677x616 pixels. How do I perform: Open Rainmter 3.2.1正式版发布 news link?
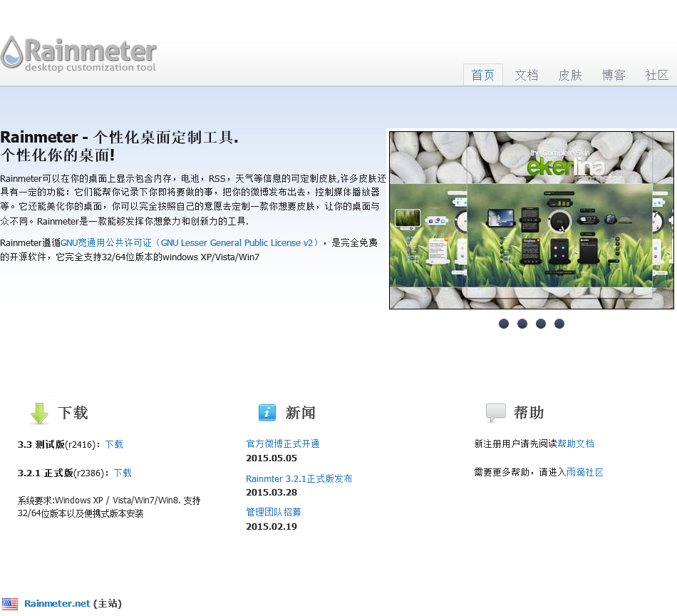coord(299,478)
